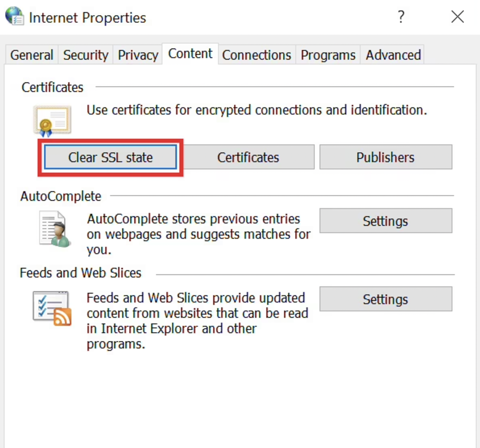Open the Security tab
Screen dimensions: 480x448
(x=86, y=55)
